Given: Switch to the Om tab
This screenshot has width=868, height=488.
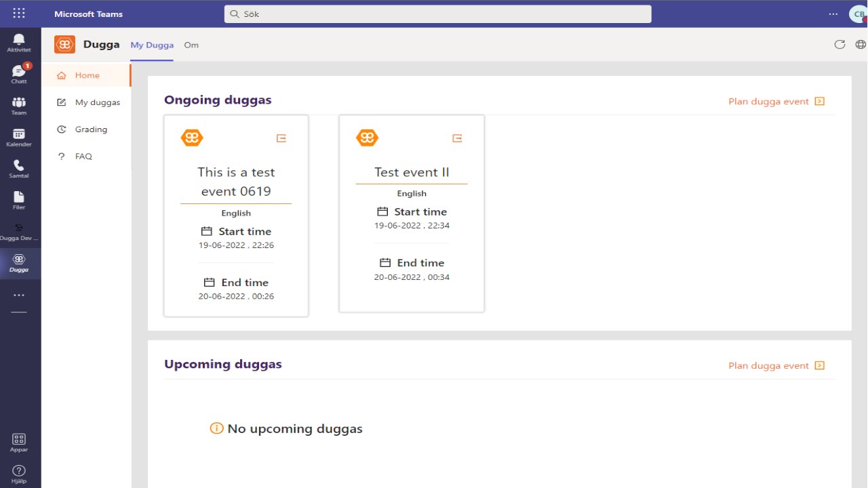Looking at the screenshot, I should 191,45.
